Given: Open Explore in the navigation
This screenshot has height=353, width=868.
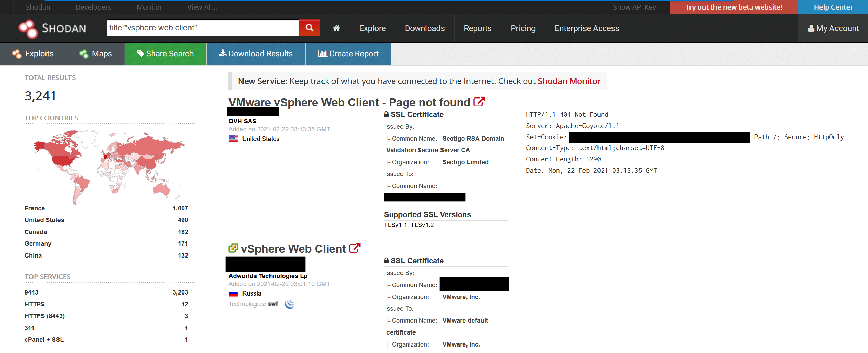Looking at the screenshot, I should click(372, 28).
